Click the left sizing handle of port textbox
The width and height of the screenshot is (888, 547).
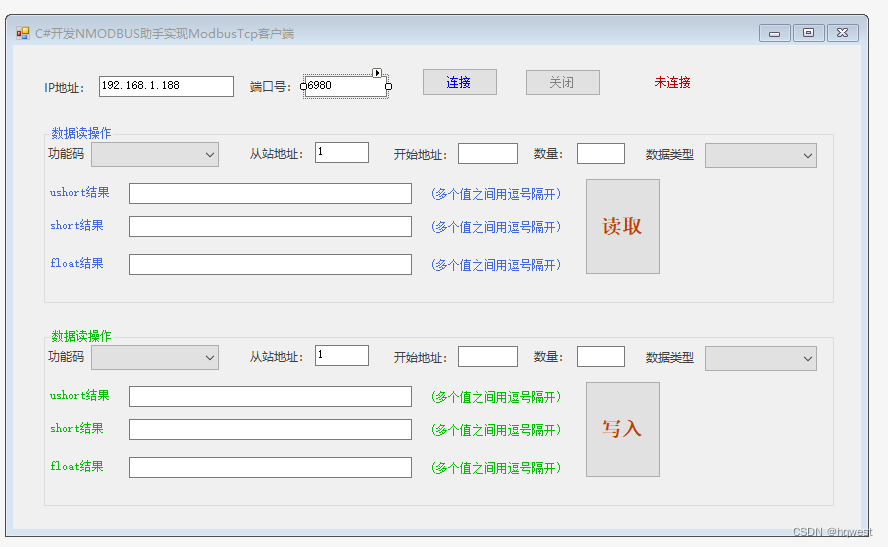pos(303,86)
